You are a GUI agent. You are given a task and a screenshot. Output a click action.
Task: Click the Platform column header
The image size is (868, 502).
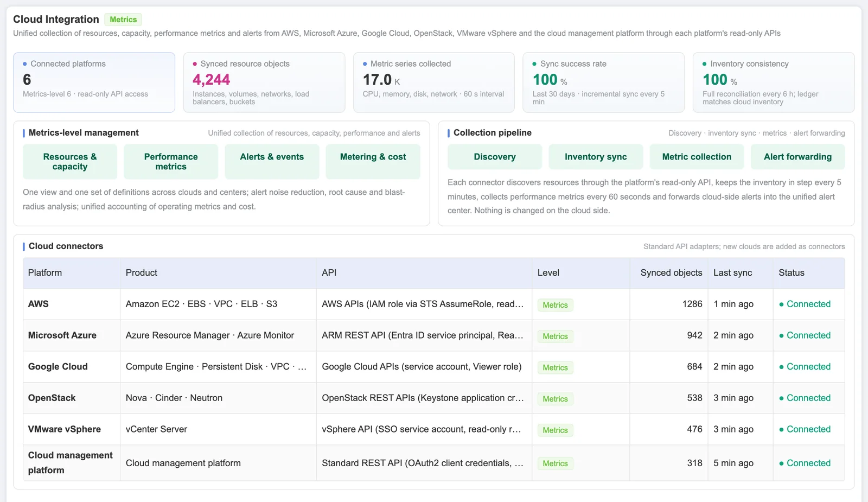(x=72, y=273)
